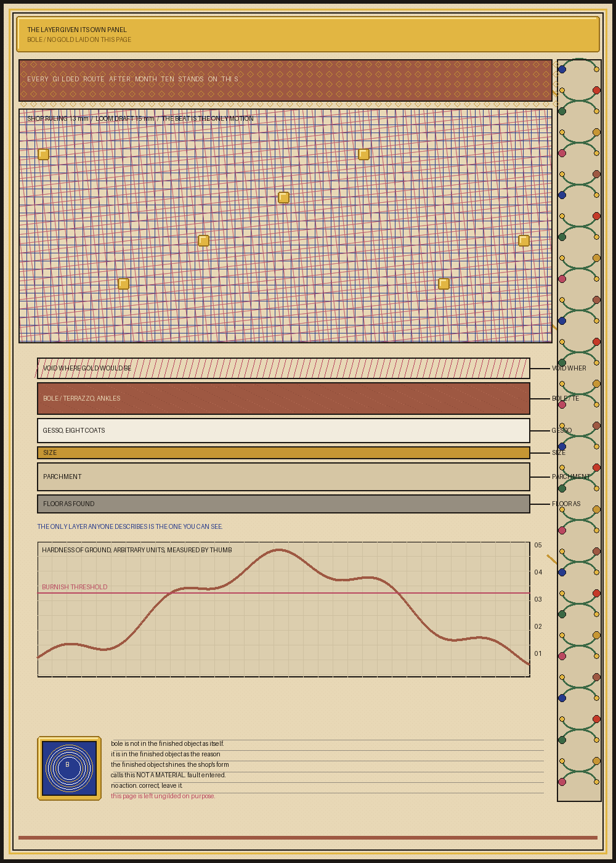Screen dimensions: 616x863
Task: Click the 'GESSO' callout label beside the strip
Action: click(562, 431)
